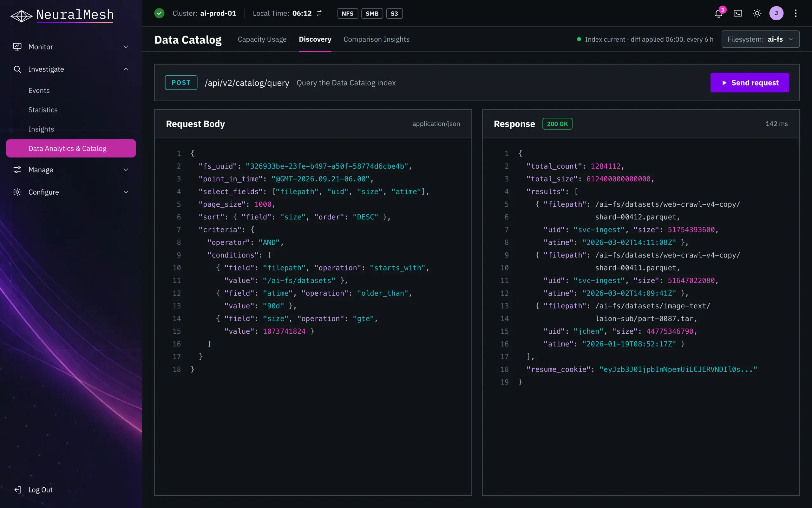This screenshot has height=508, width=812.
Task: Switch to Comparison Insights tab
Action: click(376, 39)
